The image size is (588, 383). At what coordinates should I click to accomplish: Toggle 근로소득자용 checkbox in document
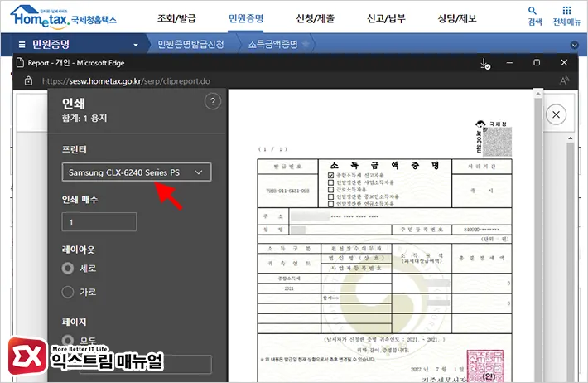click(x=330, y=190)
